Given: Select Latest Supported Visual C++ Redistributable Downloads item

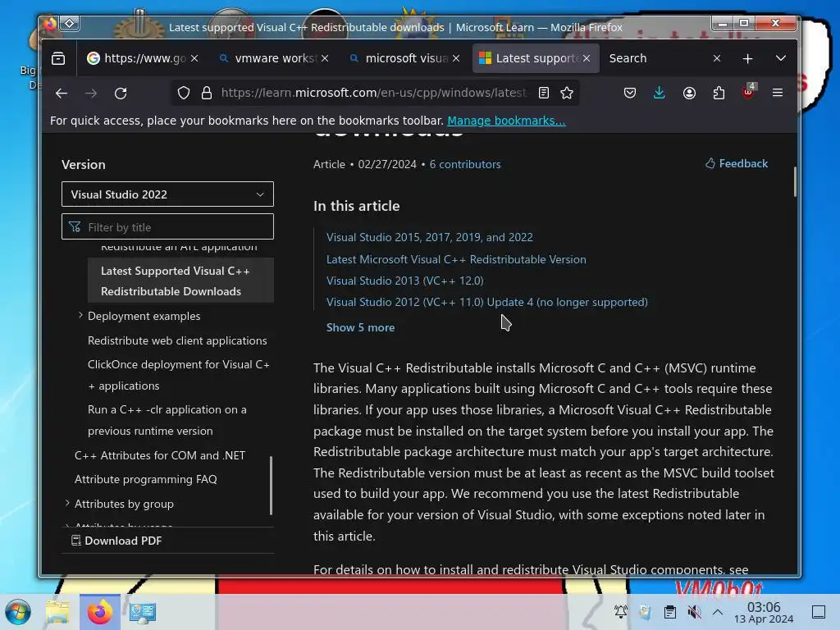Looking at the screenshot, I should click(x=180, y=281).
